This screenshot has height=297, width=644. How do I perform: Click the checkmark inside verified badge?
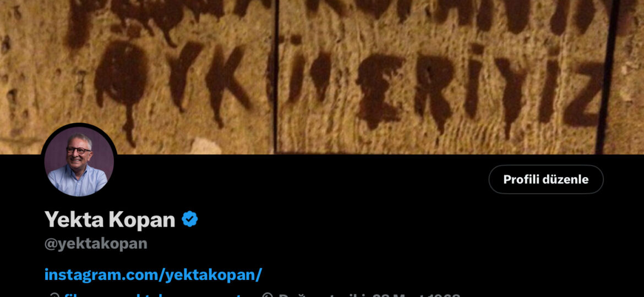pyautogui.click(x=190, y=219)
